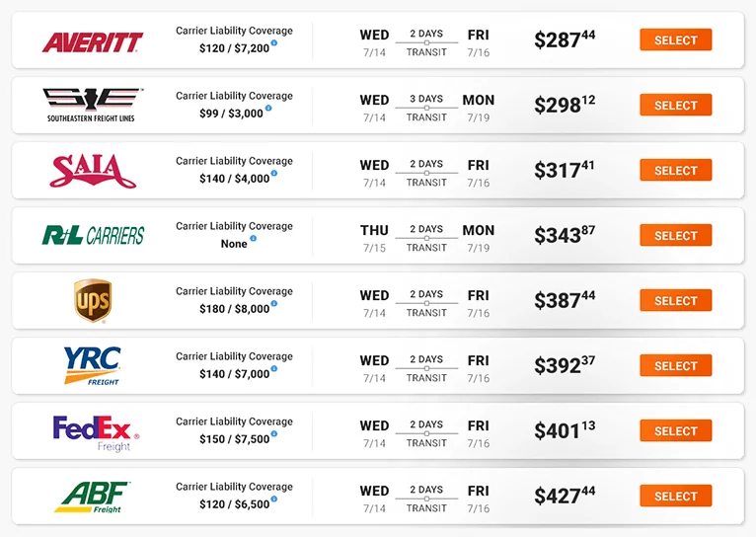Open info icon next to R+L 'None' coverage
Viewport: 756px width, 537px height.
click(x=253, y=238)
